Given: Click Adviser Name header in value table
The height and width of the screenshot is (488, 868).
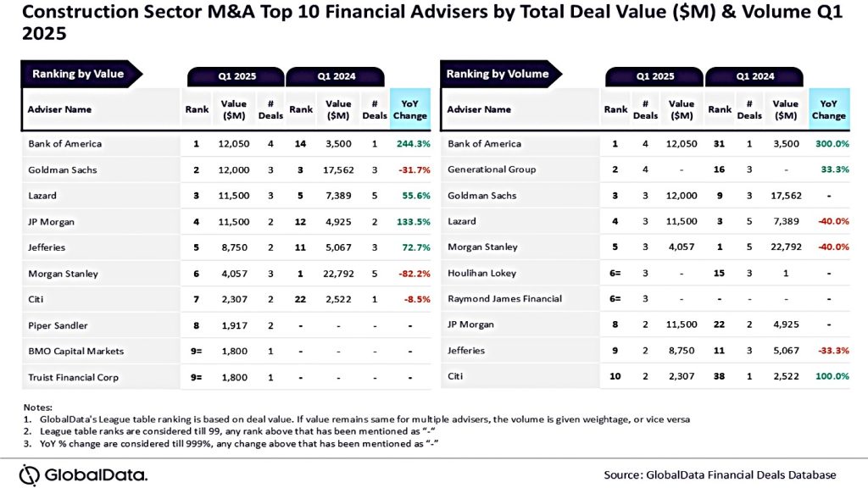Looking at the screenshot, I should pyautogui.click(x=60, y=109).
